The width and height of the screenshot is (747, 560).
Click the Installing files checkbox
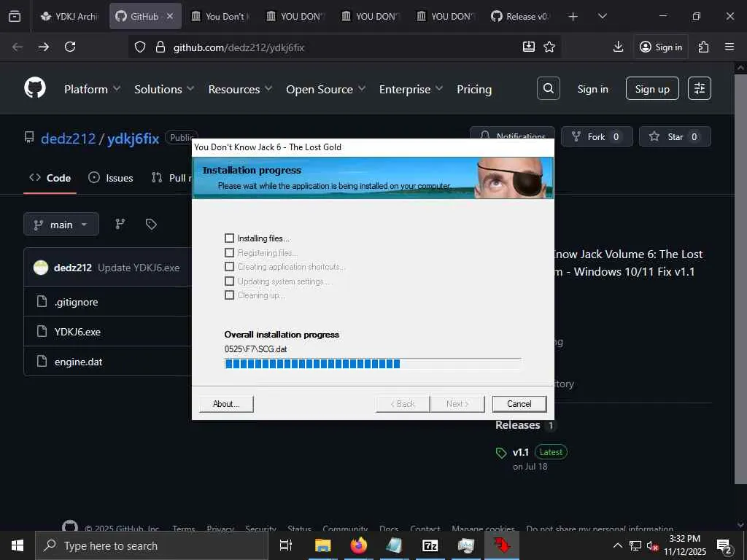click(x=229, y=238)
